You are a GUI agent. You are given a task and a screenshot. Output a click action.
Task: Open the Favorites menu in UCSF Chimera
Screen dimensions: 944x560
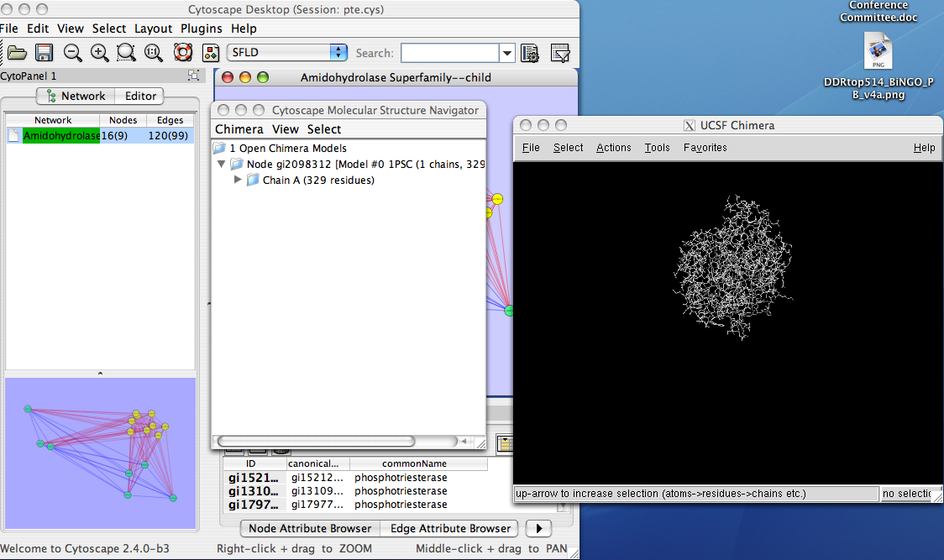coord(705,148)
